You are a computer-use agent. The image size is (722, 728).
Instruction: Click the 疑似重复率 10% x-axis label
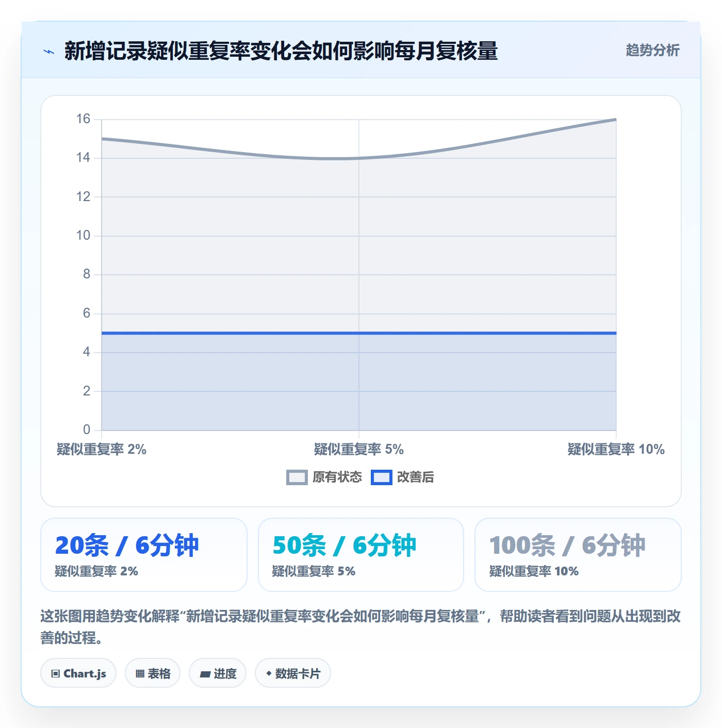[x=616, y=450]
